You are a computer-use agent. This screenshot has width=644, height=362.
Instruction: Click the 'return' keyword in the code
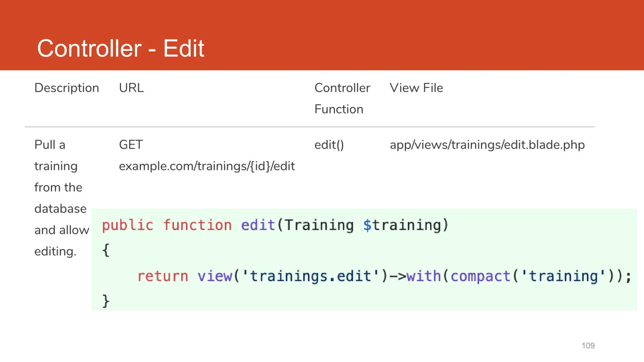pos(163,276)
